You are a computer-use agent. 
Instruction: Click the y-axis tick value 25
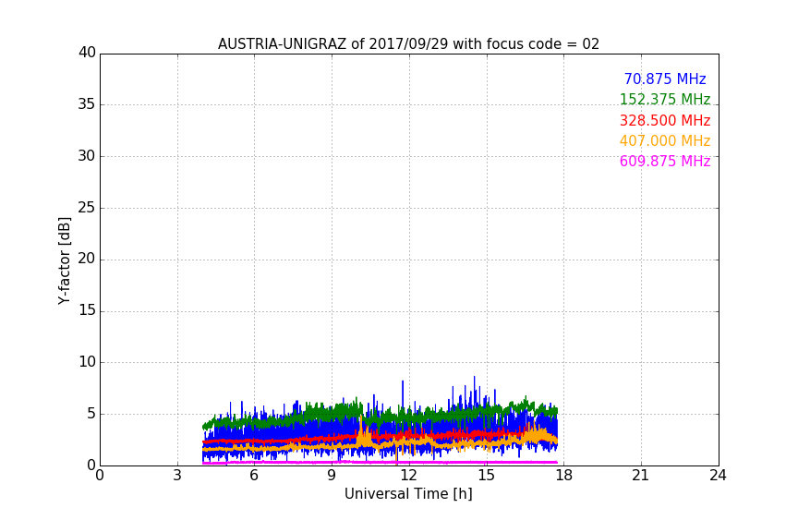[x=87, y=208]
